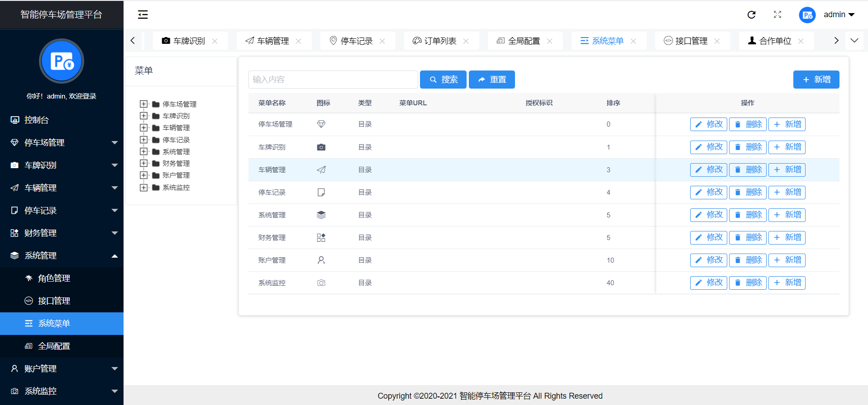Click the parking logo avatar in the sidebar

tap(62, 61)
